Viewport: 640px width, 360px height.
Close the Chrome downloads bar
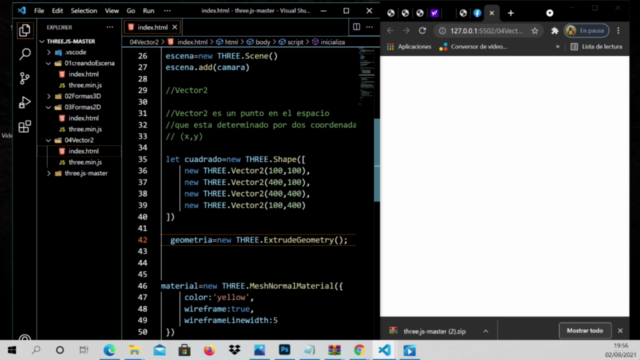click(x=620, y=331)
